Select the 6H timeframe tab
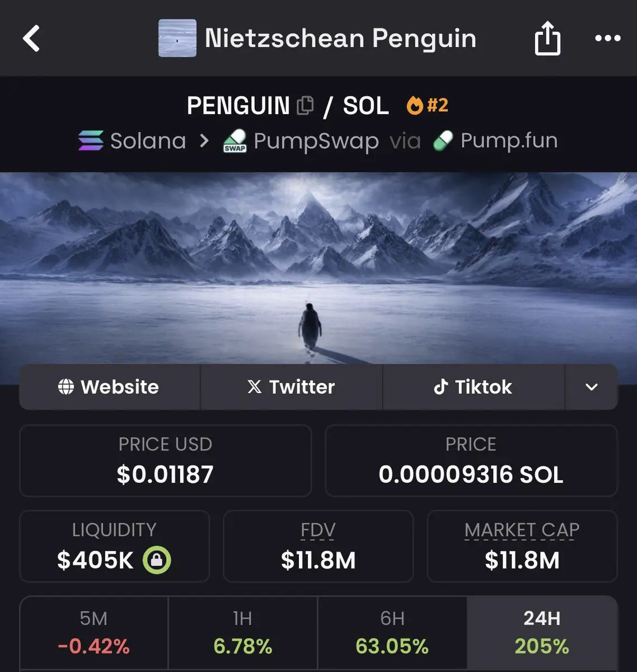The height and width of the screenshot is (672, 637). [392, 633]
